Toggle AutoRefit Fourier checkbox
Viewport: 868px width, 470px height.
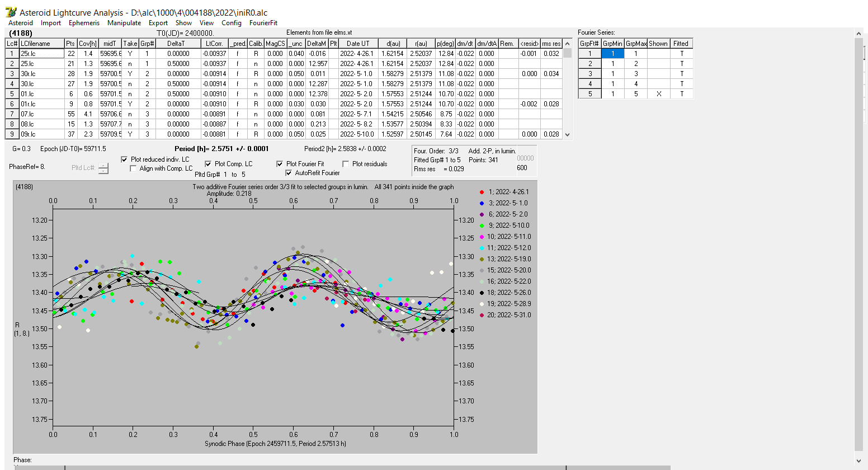point(289,173)
